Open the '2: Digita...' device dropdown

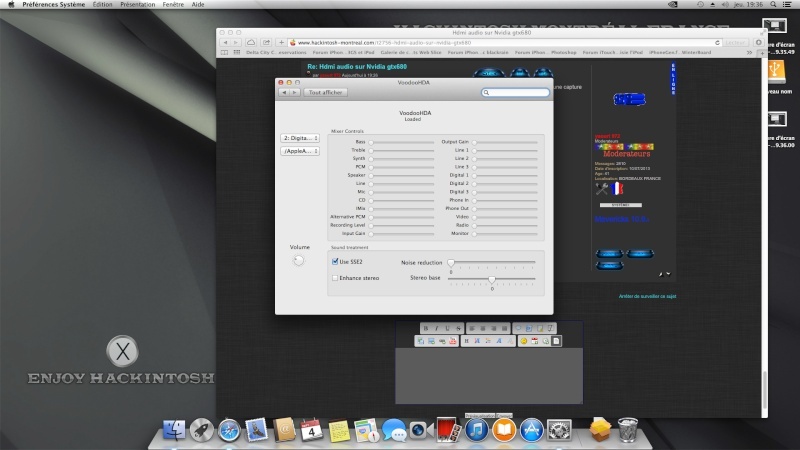(x=300, y=138)
